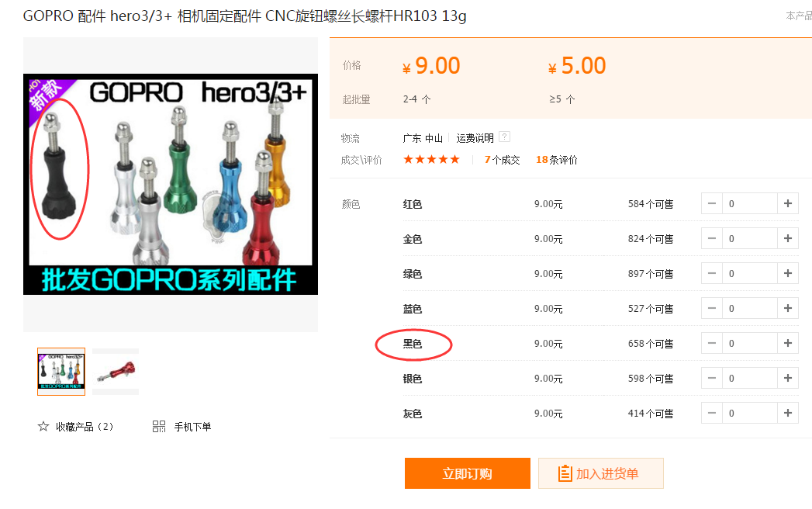The image size is (812, 509).
Task: Open the 7个成交 transactions link
Action: (x=503, y=160)
